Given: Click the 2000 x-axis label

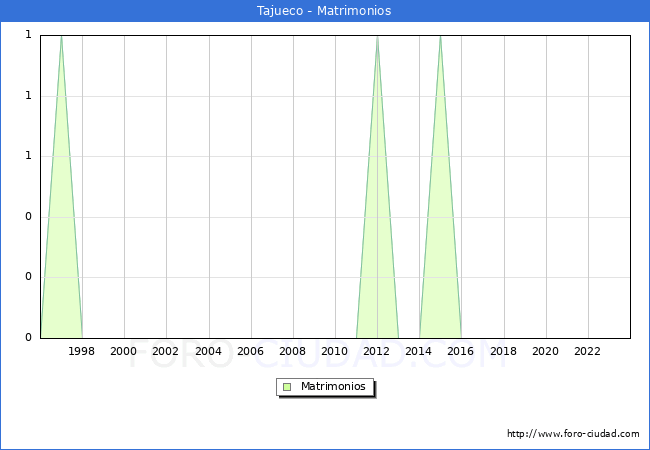Looking at the screenshot, I should pos(124,351).
